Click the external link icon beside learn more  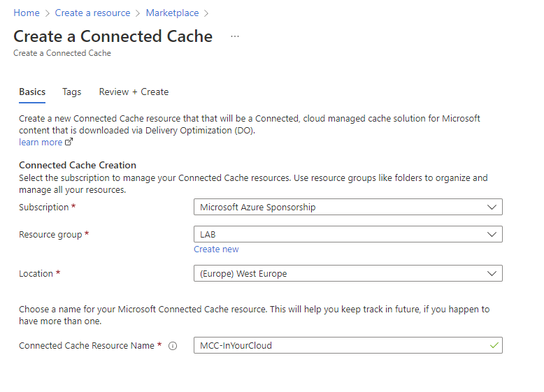pyautogui.click(x=69, y=142)
